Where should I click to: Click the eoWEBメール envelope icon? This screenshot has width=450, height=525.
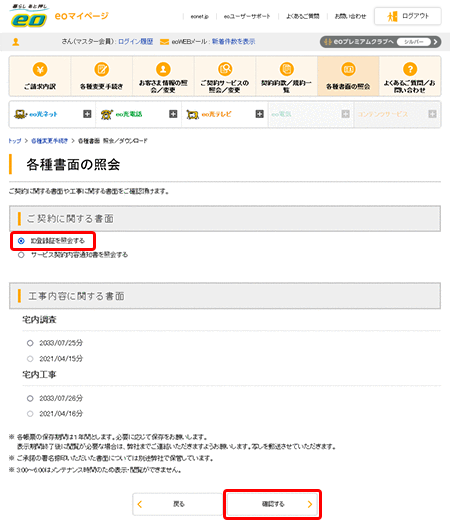click(164, 42)
